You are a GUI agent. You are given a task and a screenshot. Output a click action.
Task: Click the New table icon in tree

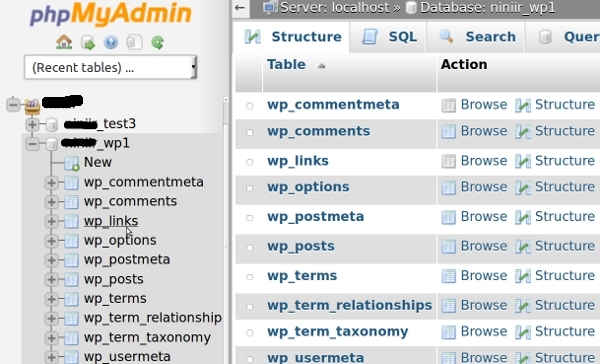point(72,163)
